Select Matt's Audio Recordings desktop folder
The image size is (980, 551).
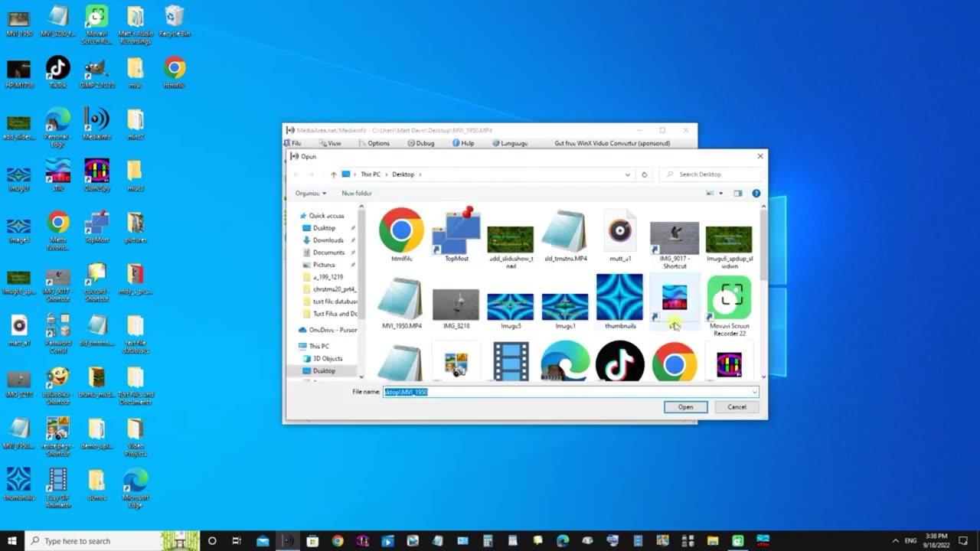(x=136, y=24)
